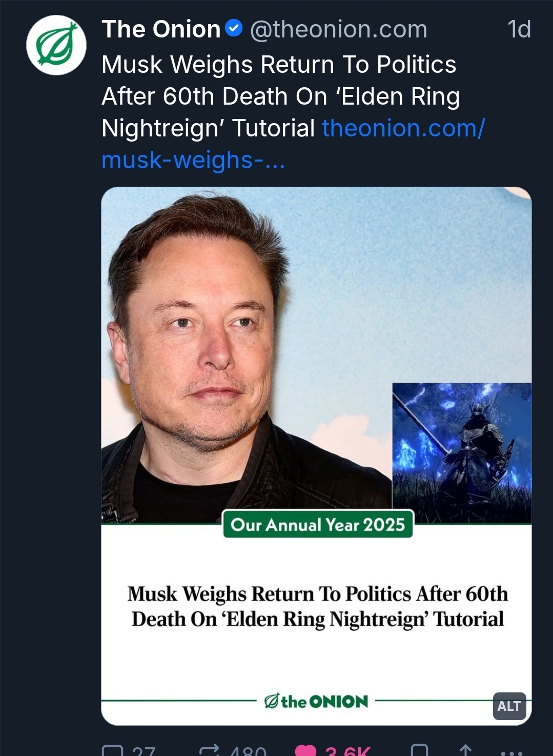
Task: Click the @theonion.com handle
Action: click(339, 29)
